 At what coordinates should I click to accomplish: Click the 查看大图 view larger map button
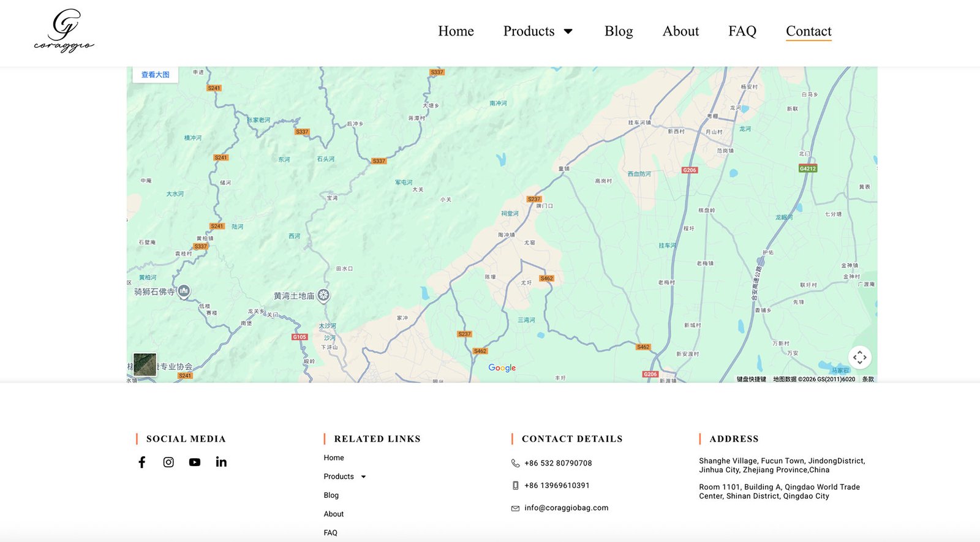point(156,75)
